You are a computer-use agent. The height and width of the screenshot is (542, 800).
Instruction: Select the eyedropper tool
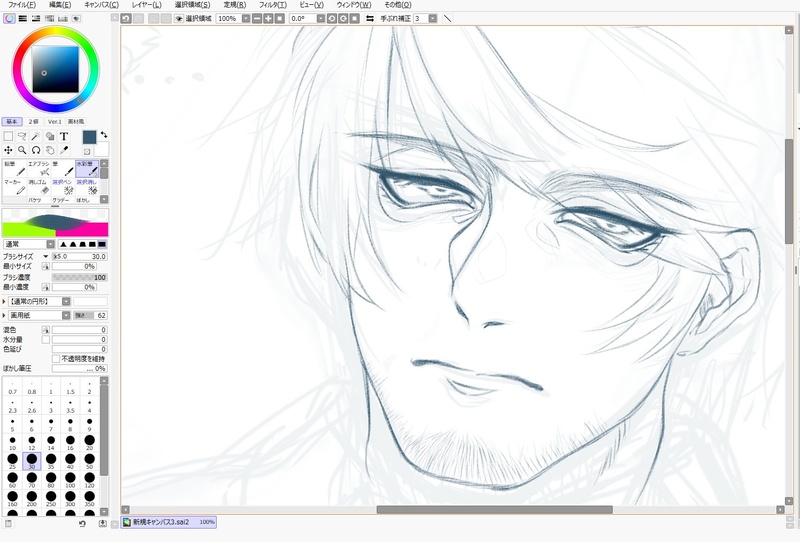click(63, 150)
